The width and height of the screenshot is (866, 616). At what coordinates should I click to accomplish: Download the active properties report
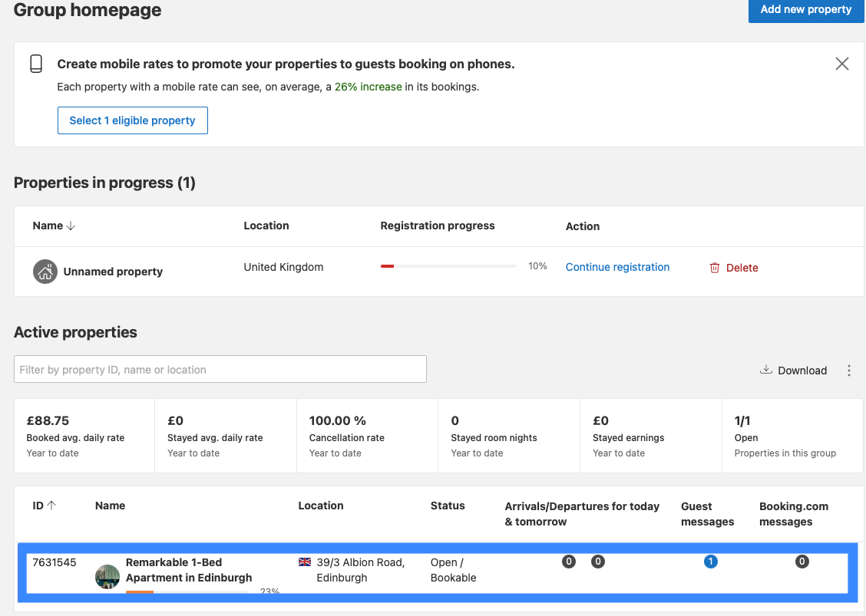click(793, 370)
